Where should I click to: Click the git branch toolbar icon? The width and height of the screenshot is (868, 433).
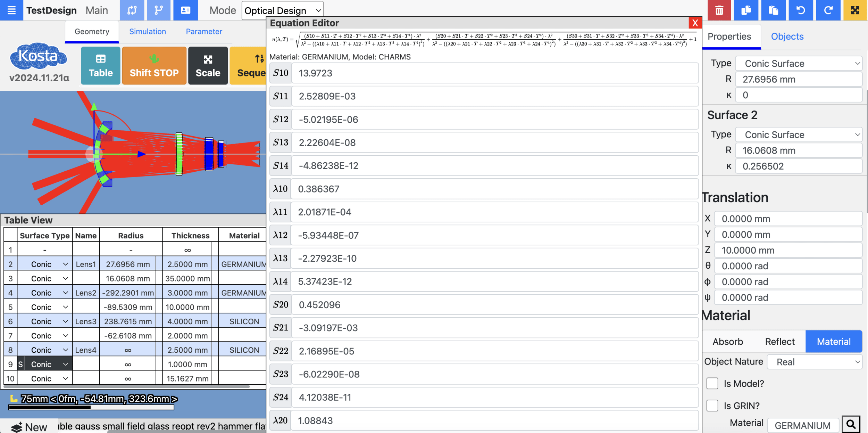tap(159, 10)
